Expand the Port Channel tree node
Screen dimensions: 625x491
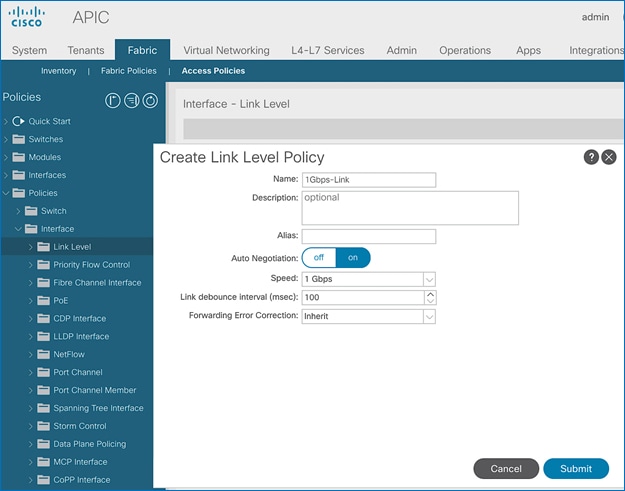[x=30, y=373]
